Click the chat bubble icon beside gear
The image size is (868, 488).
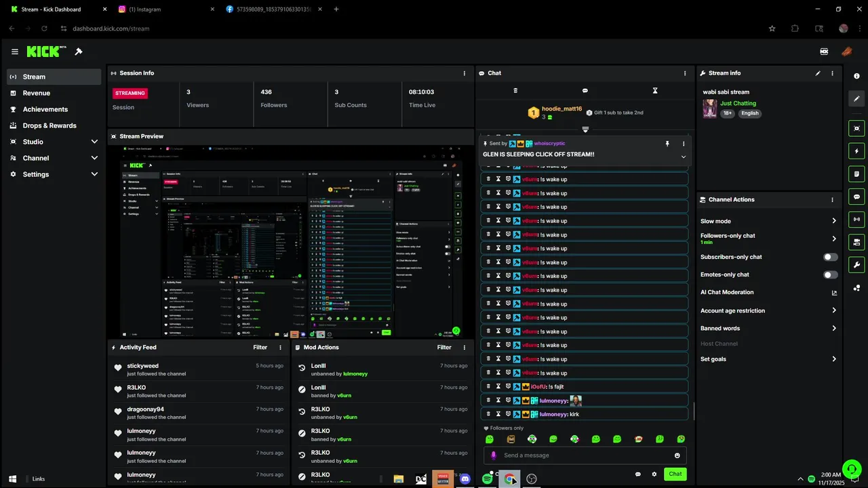point(637,474)
